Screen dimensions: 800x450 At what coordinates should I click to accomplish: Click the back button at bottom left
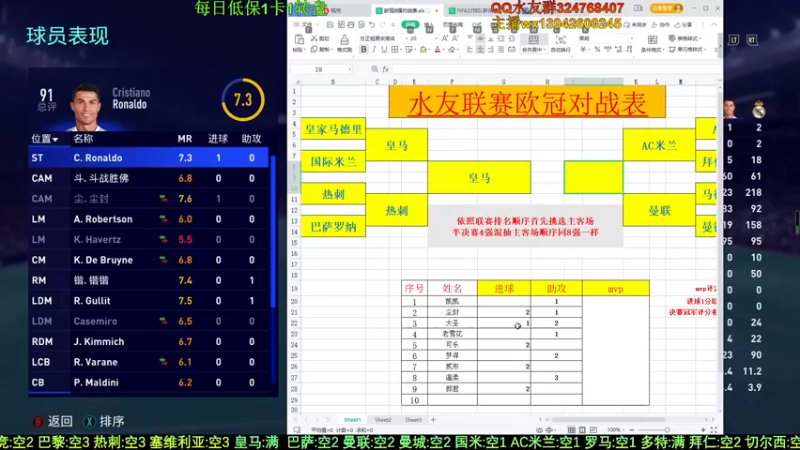point(53,421)
